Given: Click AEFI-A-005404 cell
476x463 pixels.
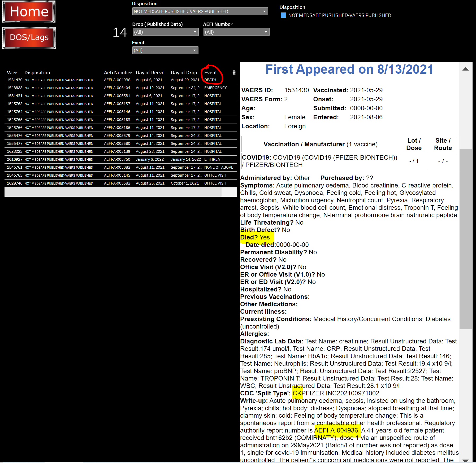Looking at the screenshot, I should click(x=117, y=88).
